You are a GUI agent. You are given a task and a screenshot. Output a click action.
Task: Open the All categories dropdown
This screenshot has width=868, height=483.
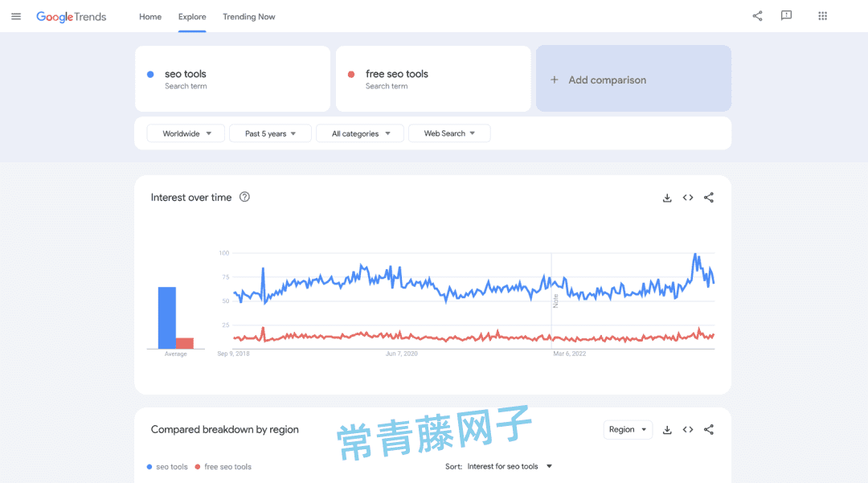point(360,133)
